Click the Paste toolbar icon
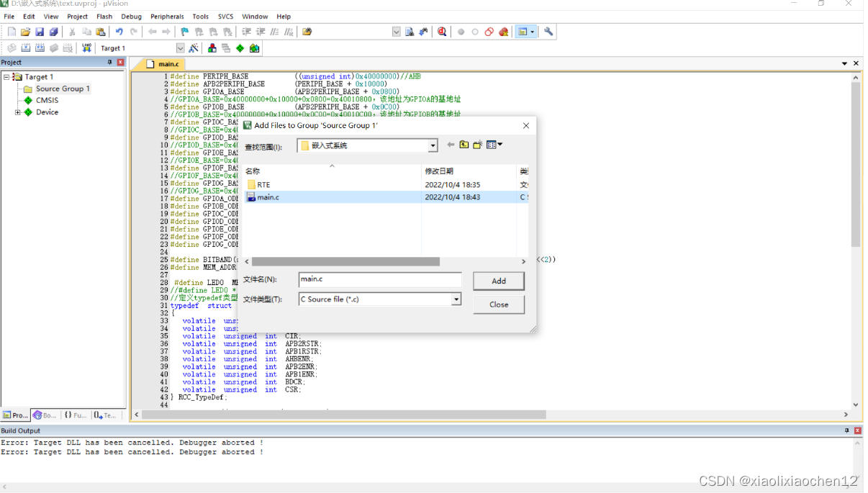Viewport: 868px width, 493px height. (101, 32)
